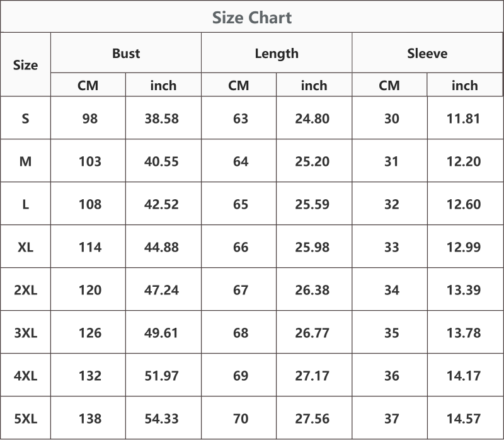The width and height of the screenshot is (504, 440).
Task: Select the M size row label
Action: point(25,161)
